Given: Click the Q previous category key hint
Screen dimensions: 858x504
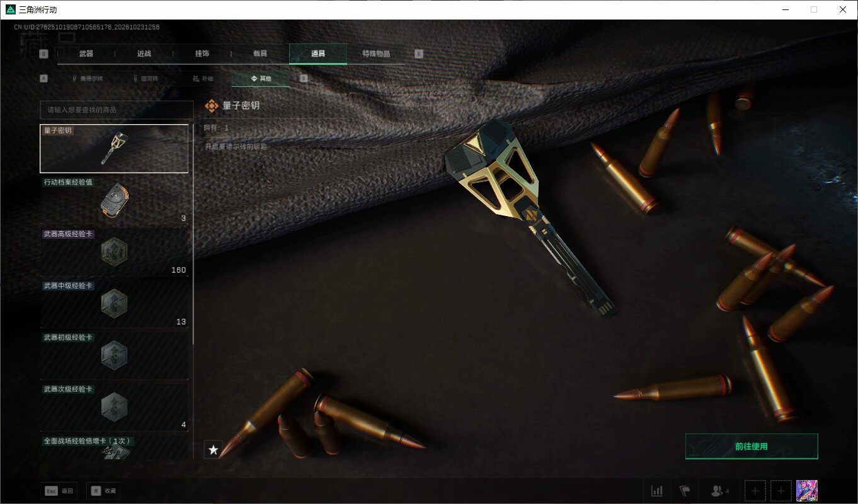Looking at the screenshot, I should (x=43, y=54).
